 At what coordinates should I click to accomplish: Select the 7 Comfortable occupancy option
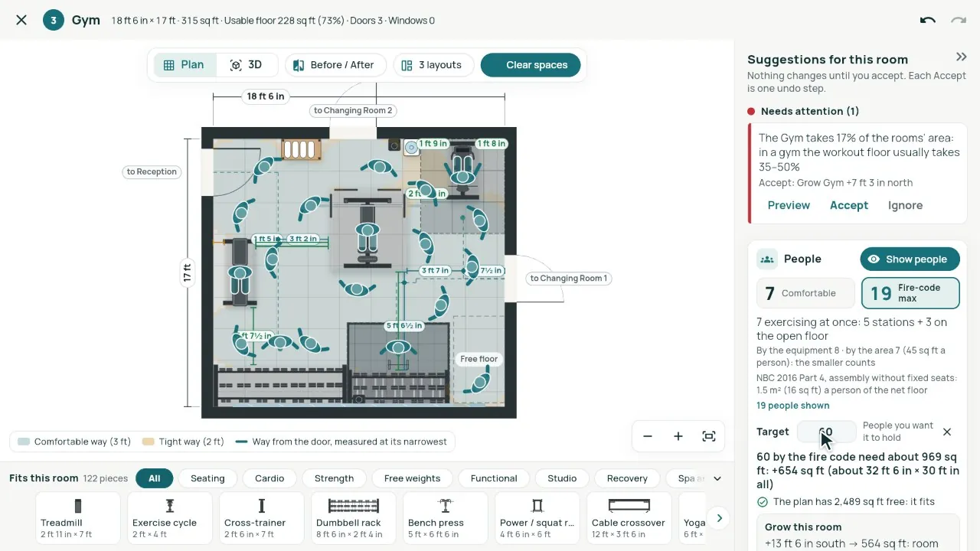point(805,293)
